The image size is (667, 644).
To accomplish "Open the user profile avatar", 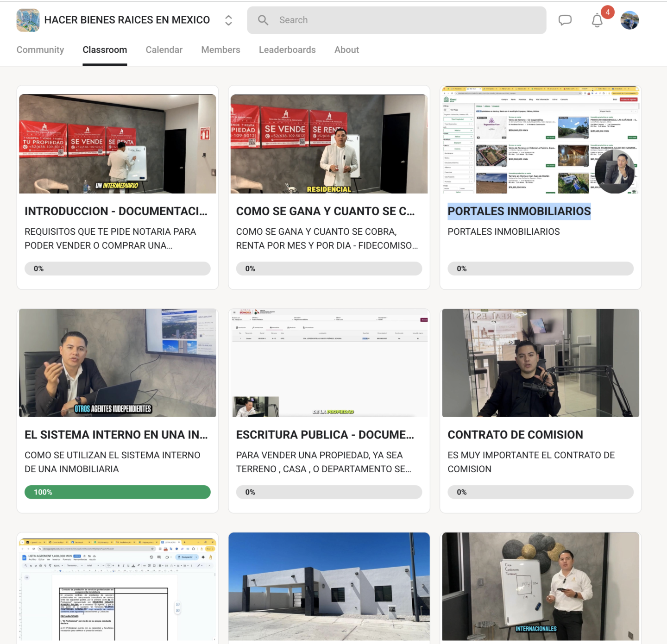I will [x=629, y=20].
